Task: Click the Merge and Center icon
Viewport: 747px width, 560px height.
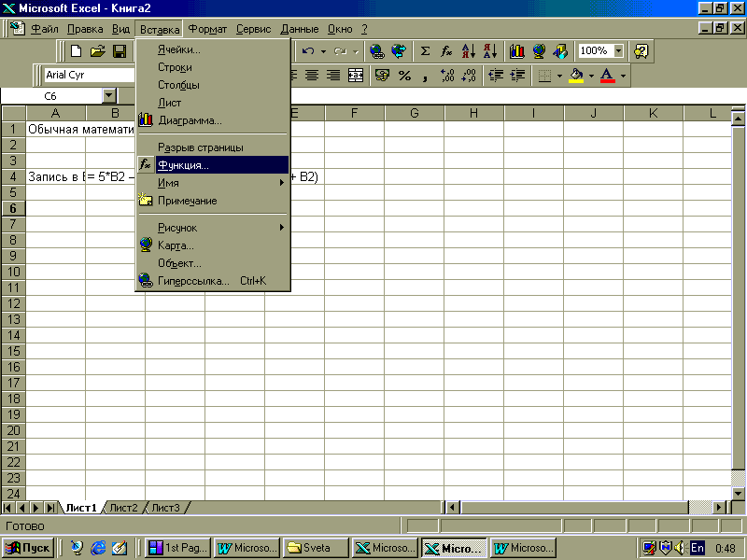Action: [x=356, y=76]
